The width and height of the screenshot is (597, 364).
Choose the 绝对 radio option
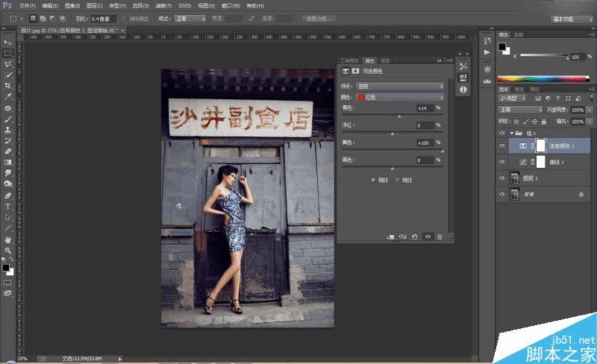click(398, 179)
